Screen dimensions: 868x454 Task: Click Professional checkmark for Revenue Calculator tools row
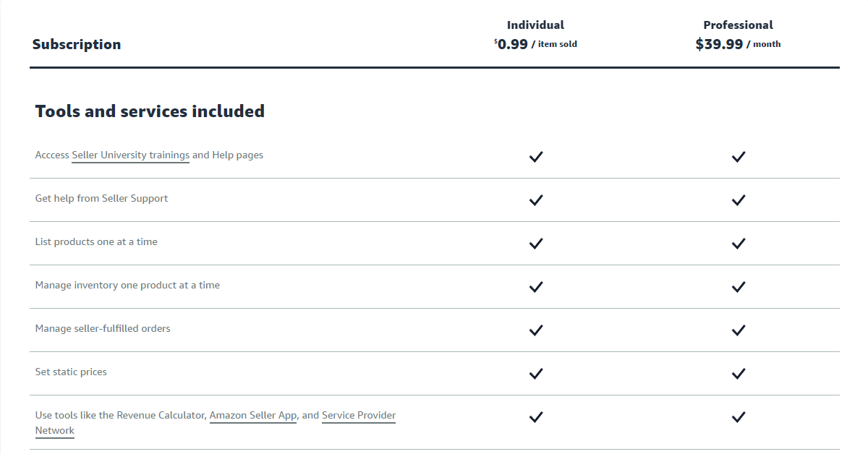[x=738, y=417]
